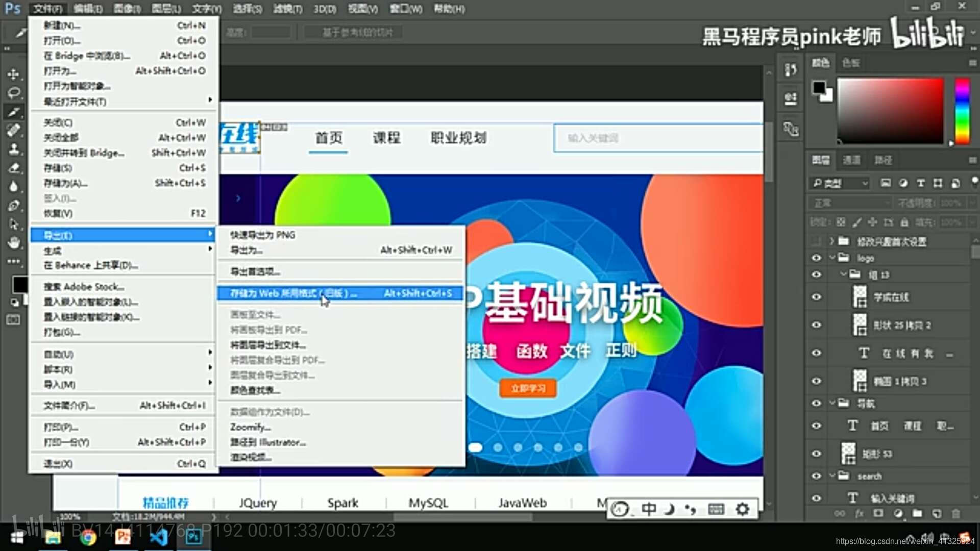The image size is (980, 551).
Task: Click the hue spectrum slider in Color panel
Action: pyautogui.click(x=962, y=111)
